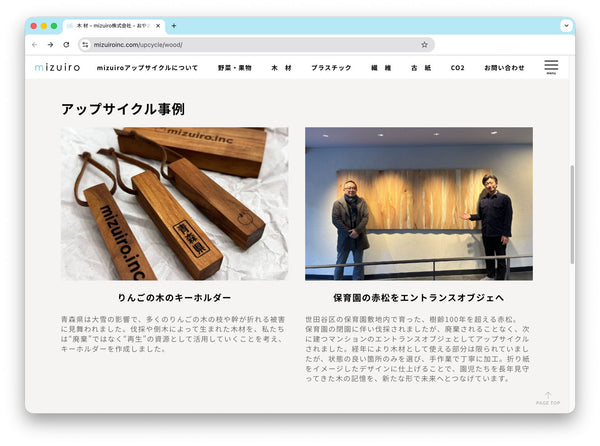
Task: Click the keyholder description paragraph
Action: (x=173, y=334)
